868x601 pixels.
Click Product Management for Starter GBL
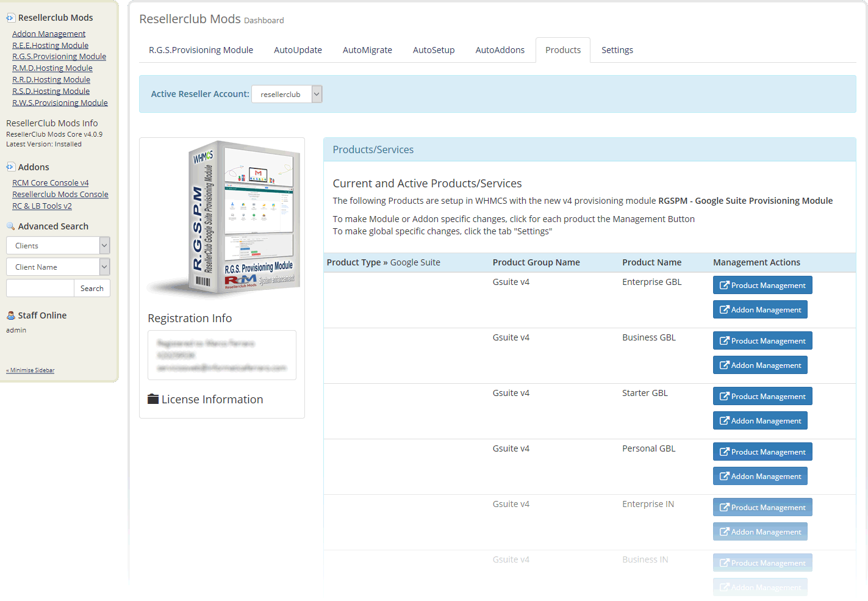[x=762, y=396]
